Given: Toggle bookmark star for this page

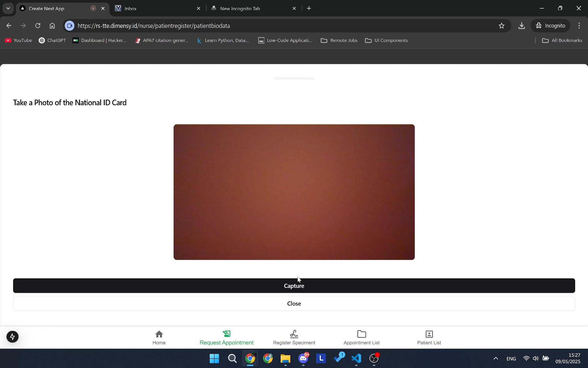Looking at the screenshot, I should click(x=502, y=26).
